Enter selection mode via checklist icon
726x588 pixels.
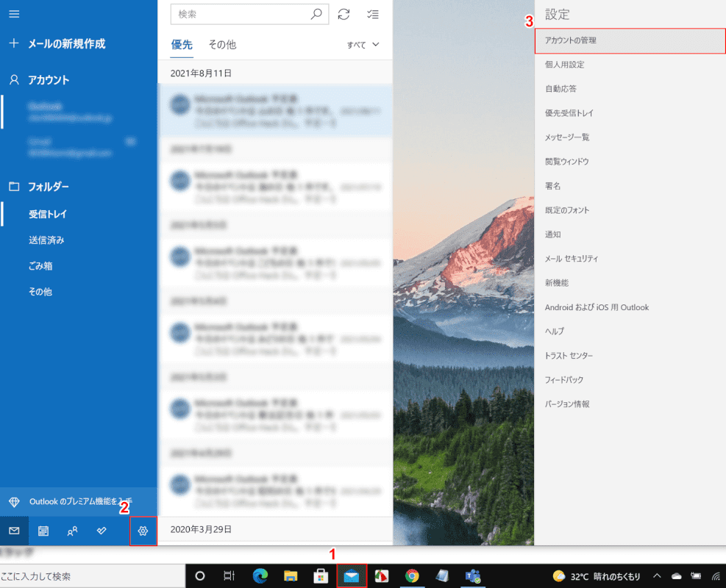coord(373,15)
